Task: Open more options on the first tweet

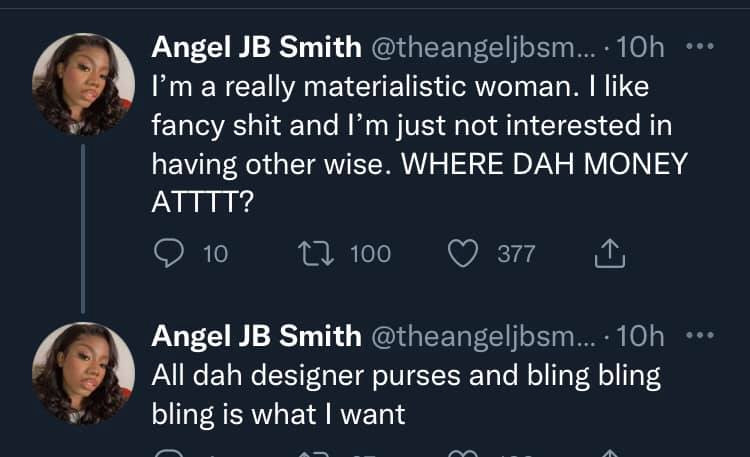Action: coord(698,47)
